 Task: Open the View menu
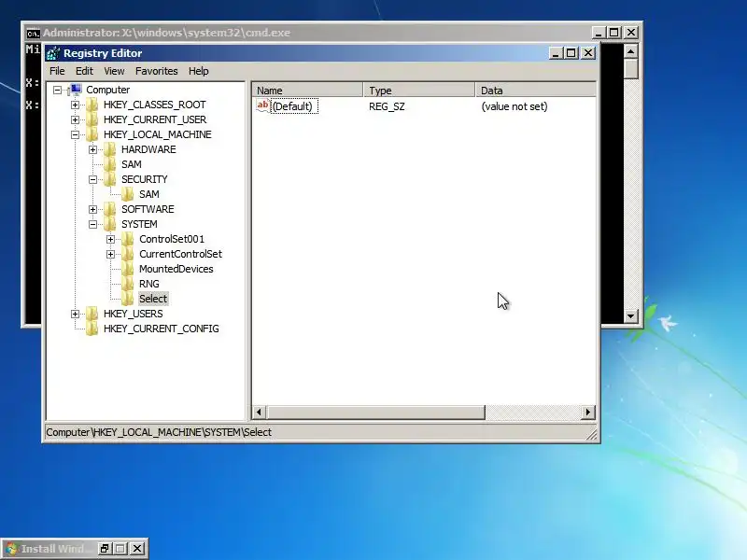pos(114,71)
